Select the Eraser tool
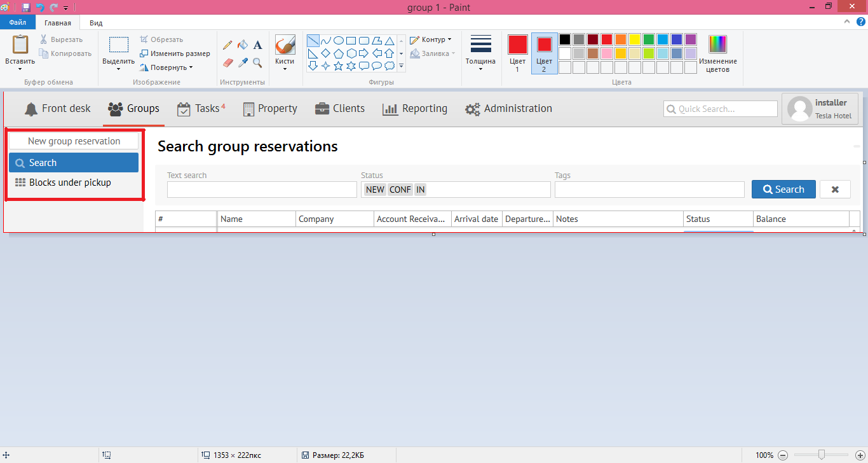This screenshot has height=463, width=868. [x=228, y=62]
